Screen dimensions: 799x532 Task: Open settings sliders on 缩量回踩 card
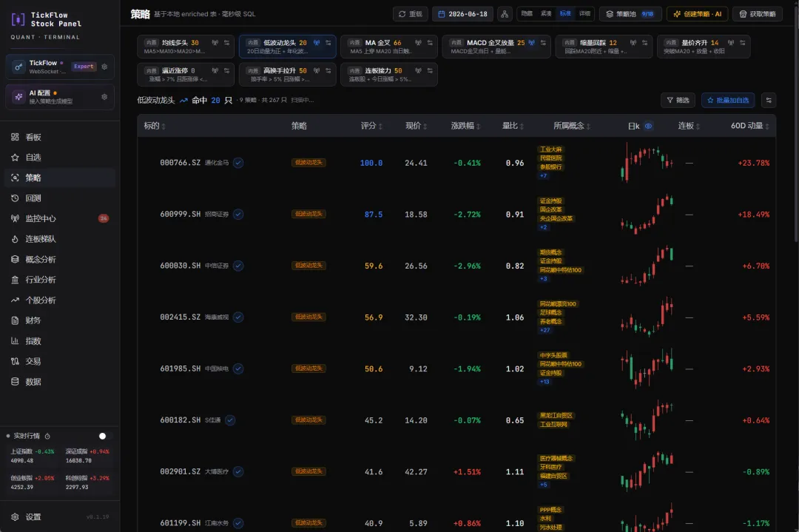644,43
